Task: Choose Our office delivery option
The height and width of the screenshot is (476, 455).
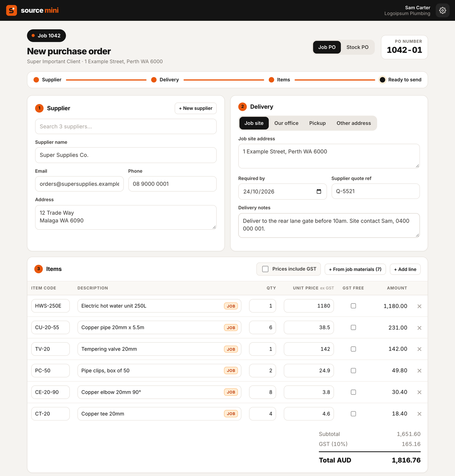Action: 286,123
